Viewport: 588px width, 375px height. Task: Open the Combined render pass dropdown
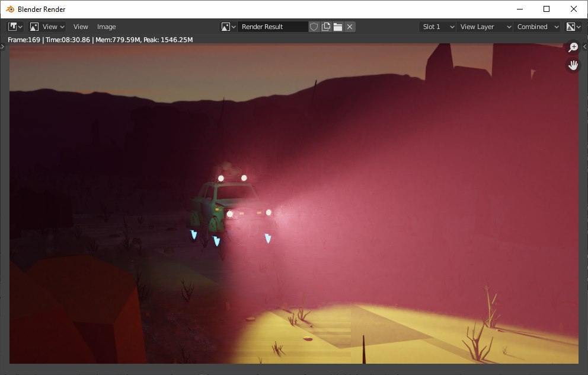pyautogui.click(x=537, y=27)
